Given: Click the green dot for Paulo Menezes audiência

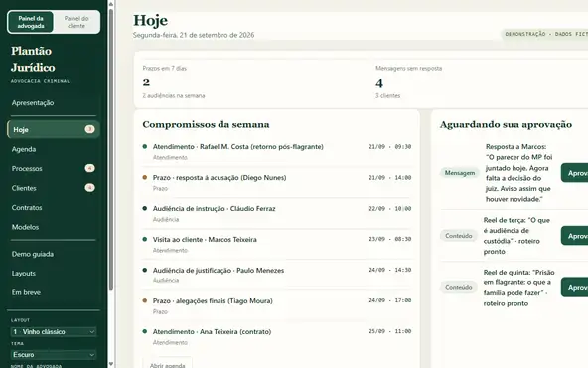Looking at the screenshot, I should (145, 270).
